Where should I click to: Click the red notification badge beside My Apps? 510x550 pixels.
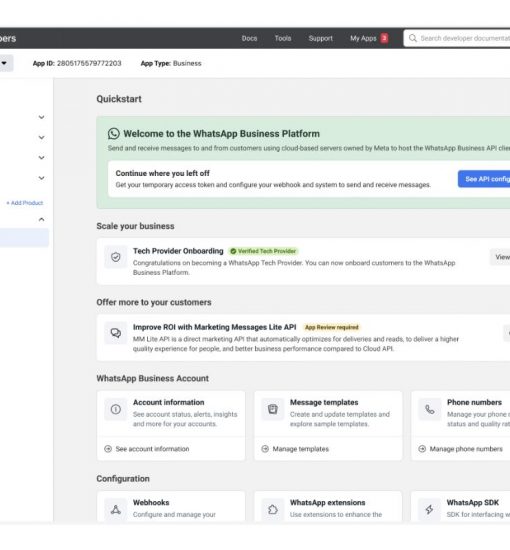(384, 38)
